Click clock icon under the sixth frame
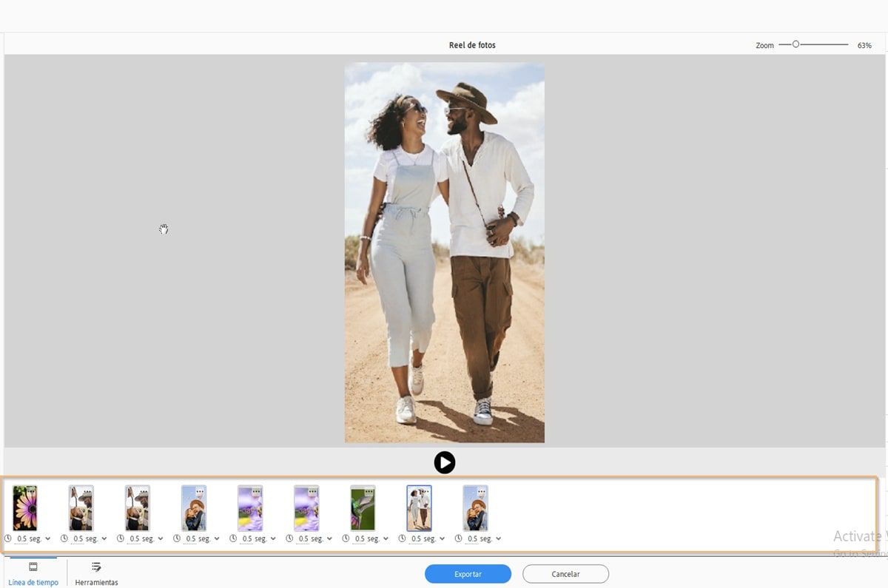This screenshot has height=588, width=888. click(x=289, y=538)
